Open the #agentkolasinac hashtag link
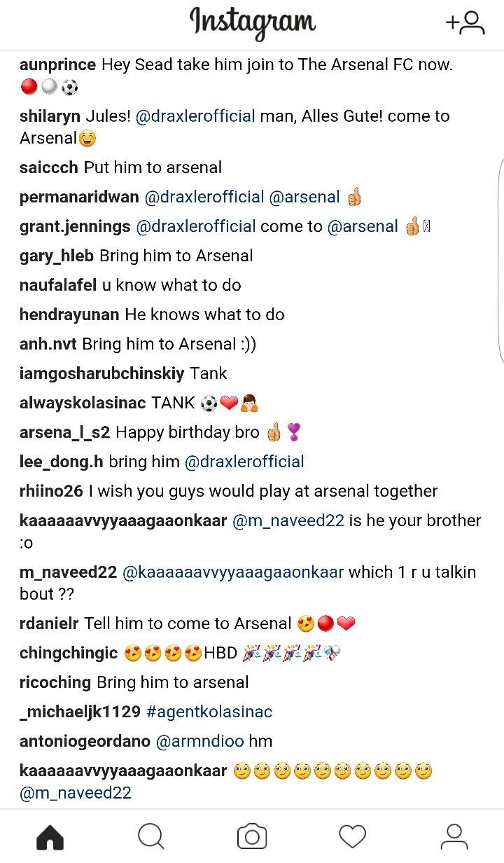504x863 pixels. click(209, 712)
